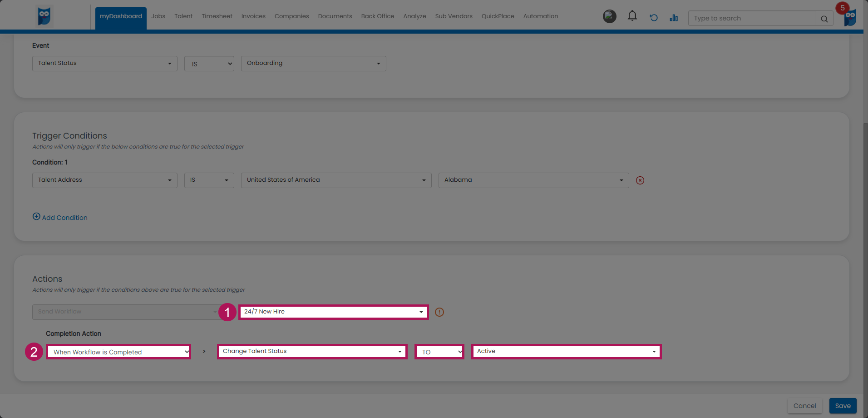
Task: Expand the Talent Address condition dropdown
Action: click(105, 180)
